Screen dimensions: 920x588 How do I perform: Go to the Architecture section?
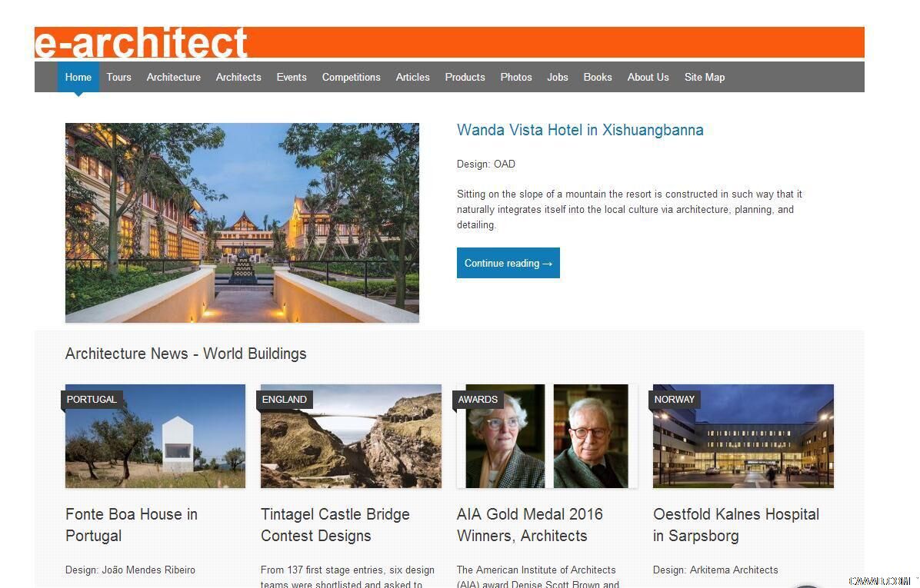pos(173,77)
